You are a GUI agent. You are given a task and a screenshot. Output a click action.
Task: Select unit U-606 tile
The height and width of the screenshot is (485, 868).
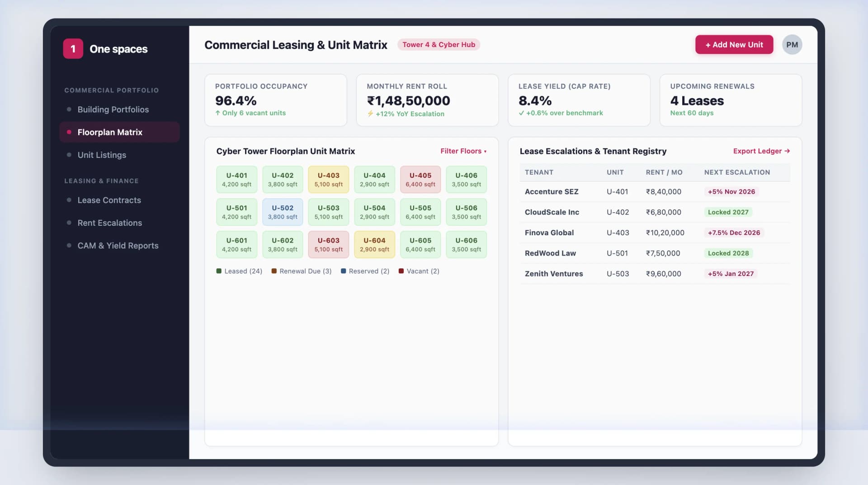click(x=466, y=245)
